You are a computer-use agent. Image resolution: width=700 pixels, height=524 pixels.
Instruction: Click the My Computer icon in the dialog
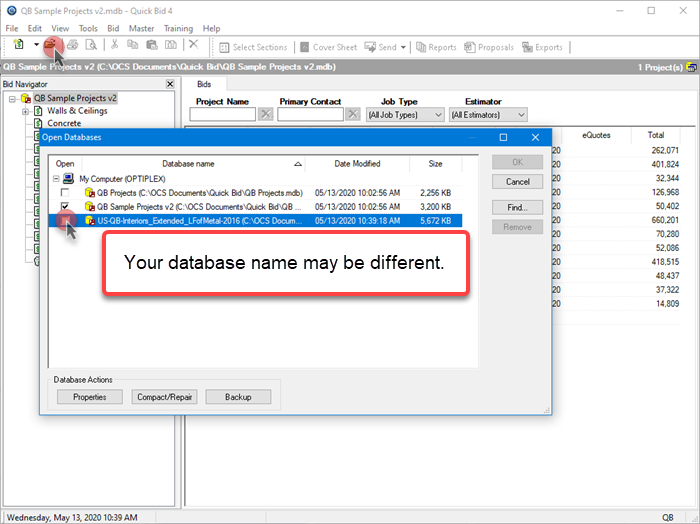point(68,179)
